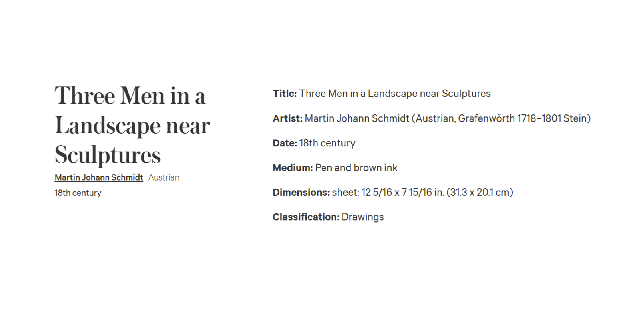This screenshot has width=644, height=310.
Task: Click the 31.3 x 20.1 cm measurement
Action: click(480, 192)
